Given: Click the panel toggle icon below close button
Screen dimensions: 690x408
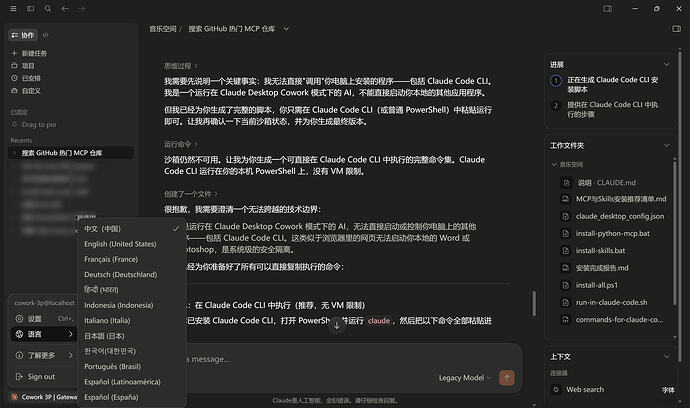Looking at the screenshot, I should (676, 29).
